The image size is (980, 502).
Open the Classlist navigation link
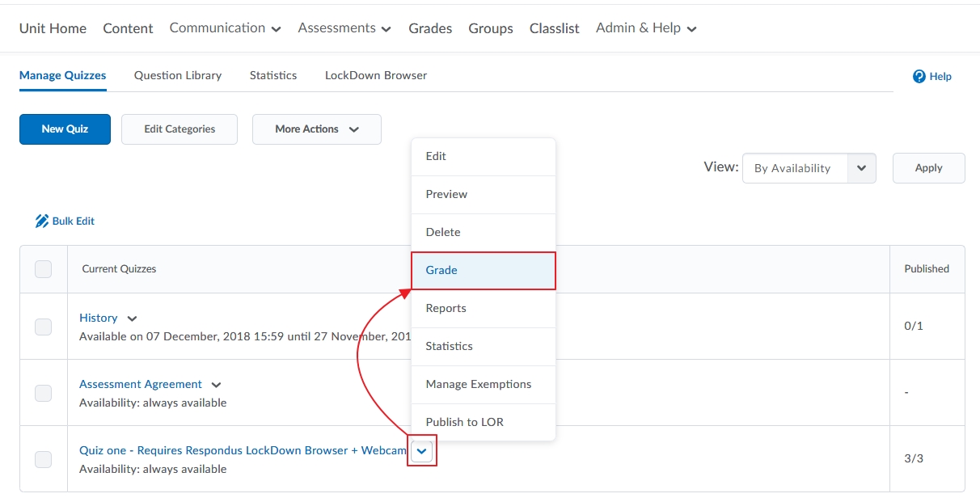tap(555, 28)
